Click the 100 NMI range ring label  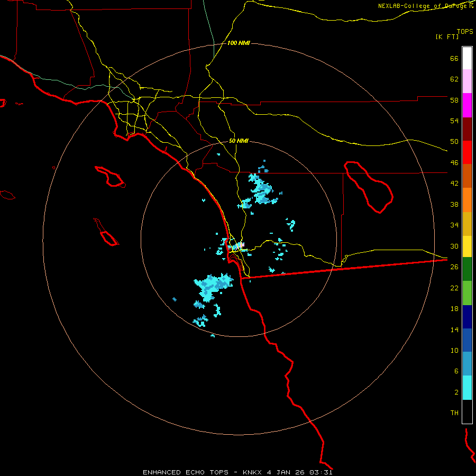(x=239, y=43)
